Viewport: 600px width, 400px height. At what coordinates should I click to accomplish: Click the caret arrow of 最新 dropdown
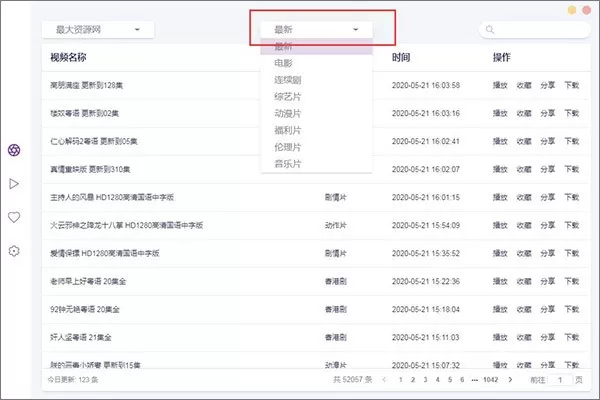coord(355,29)
